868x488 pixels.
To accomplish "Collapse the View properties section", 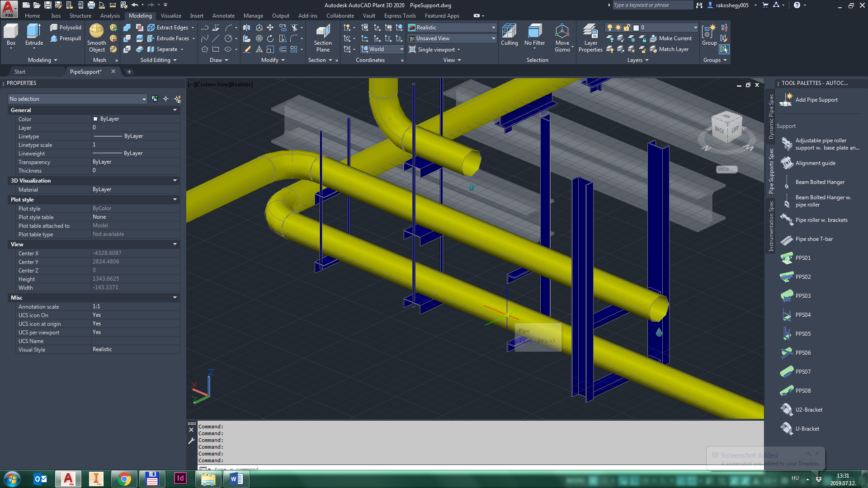I will (x=175, y=244).
